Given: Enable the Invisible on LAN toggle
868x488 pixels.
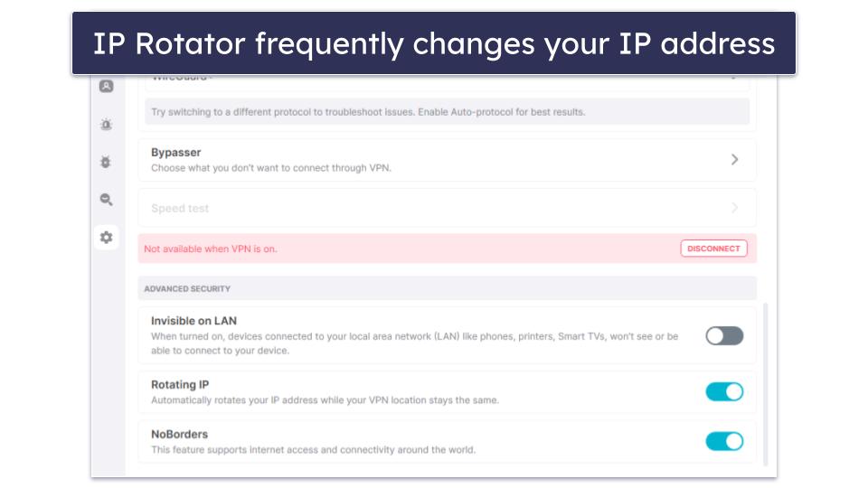Looking at the screenshot, I should (724, 336).
